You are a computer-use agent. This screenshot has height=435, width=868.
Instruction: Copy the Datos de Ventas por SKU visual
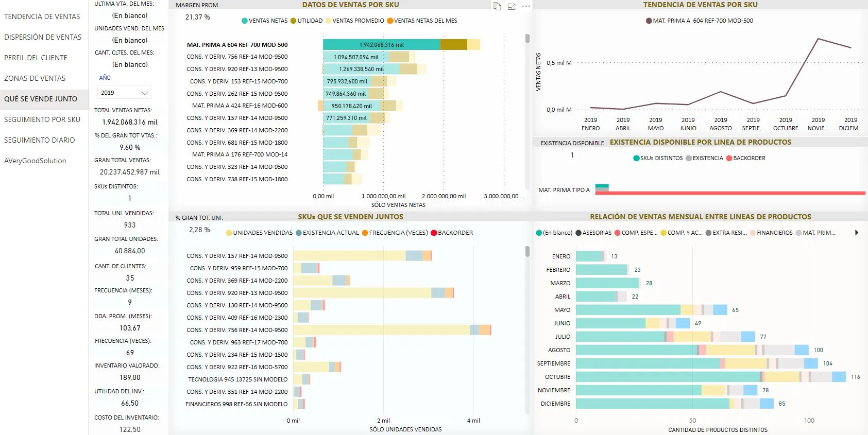[497, 6]
